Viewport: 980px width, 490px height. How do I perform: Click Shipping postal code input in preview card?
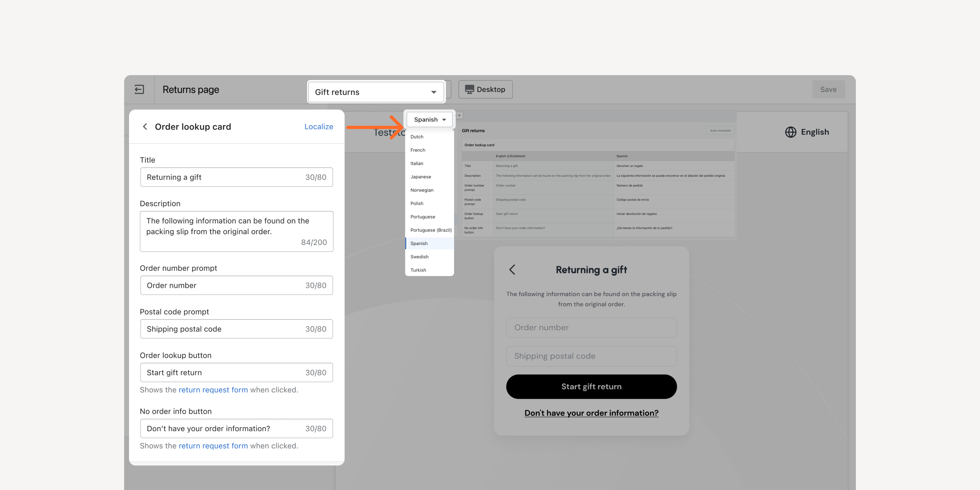(591, 356)
